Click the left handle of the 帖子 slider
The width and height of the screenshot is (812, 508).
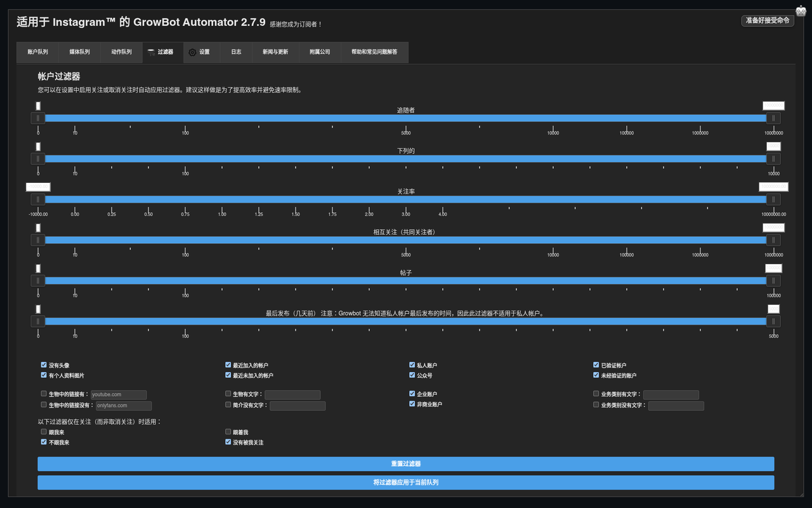pos(38,281)
